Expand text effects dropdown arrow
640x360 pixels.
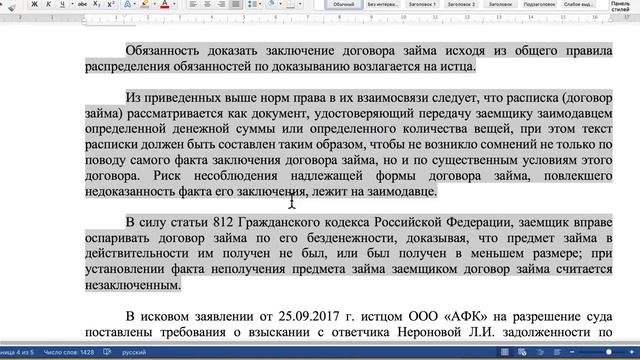[135, 4]
